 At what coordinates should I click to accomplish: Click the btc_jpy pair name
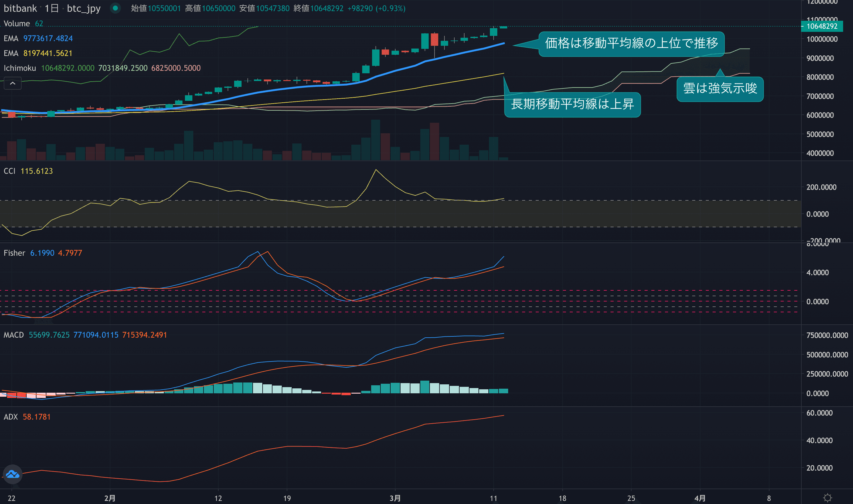click(x=84, y=8)
